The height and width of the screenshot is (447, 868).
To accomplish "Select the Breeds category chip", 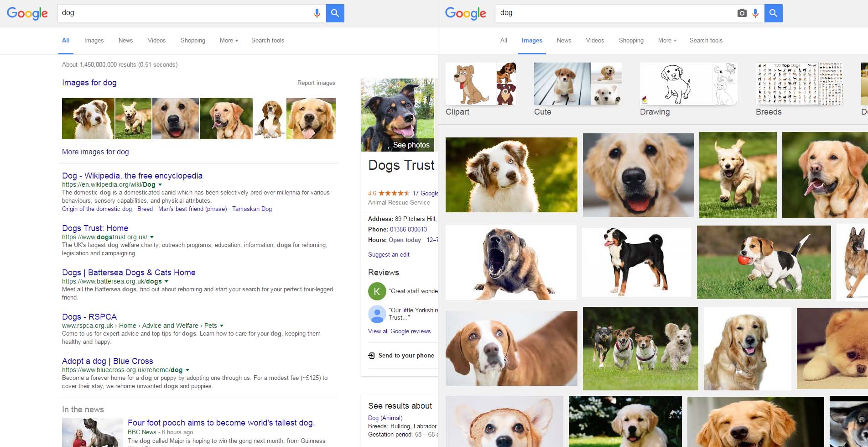I will tap(799, 89).
